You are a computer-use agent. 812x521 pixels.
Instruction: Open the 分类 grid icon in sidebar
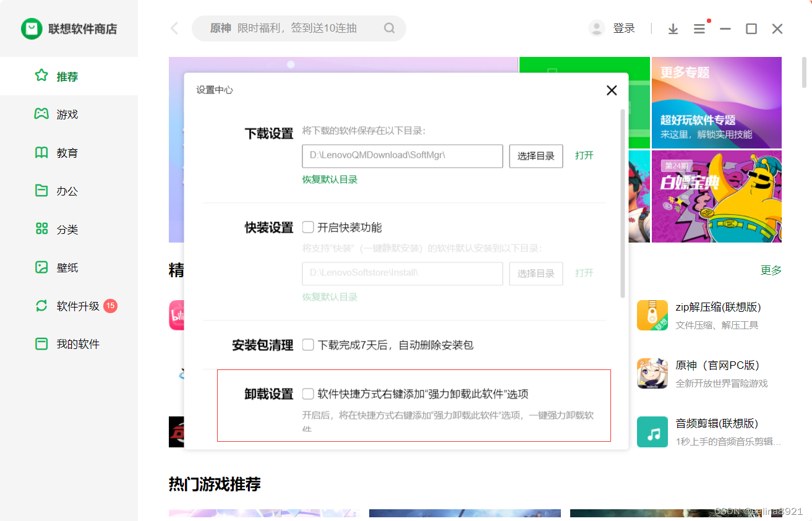click(41, 229)
